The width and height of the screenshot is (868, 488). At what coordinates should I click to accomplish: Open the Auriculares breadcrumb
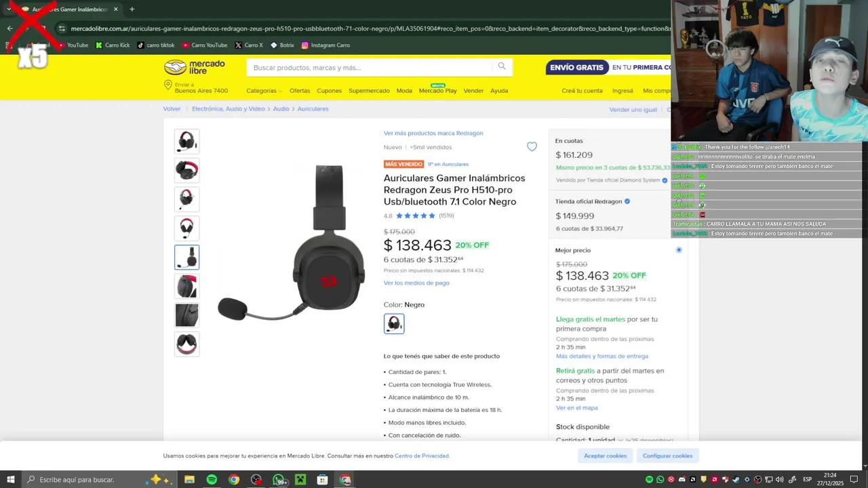coord(313,109)
